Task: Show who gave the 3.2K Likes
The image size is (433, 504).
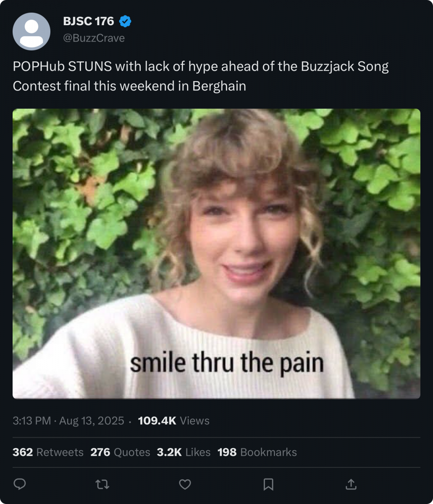Action: tap(184, 452)
